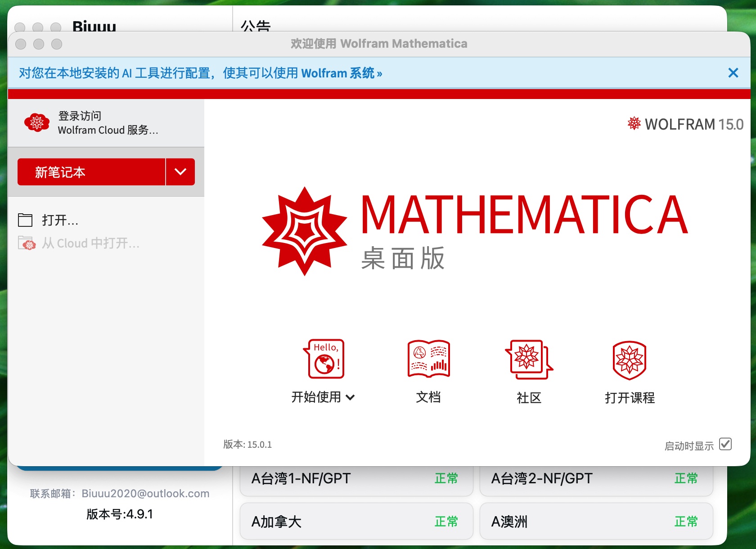This screenshot has width=756, height=549.
Task: Select 从 Cloud 中打开... option
Action: click(x=90, y=243)
